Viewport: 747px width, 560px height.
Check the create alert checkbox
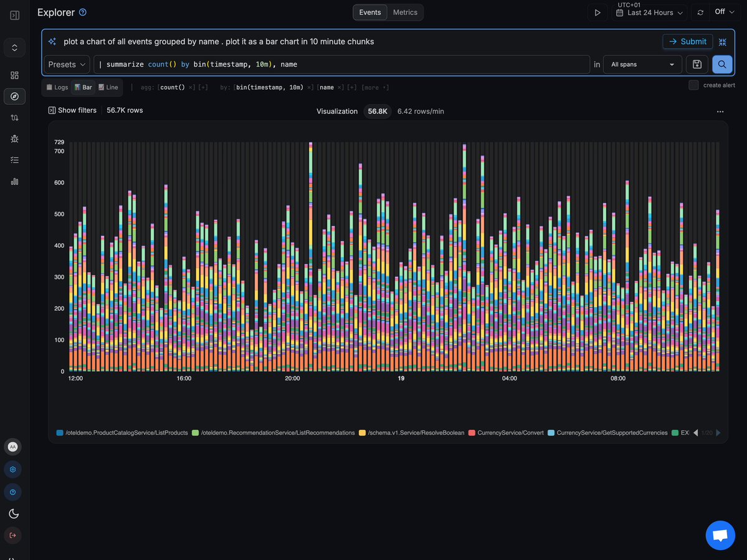693,85
